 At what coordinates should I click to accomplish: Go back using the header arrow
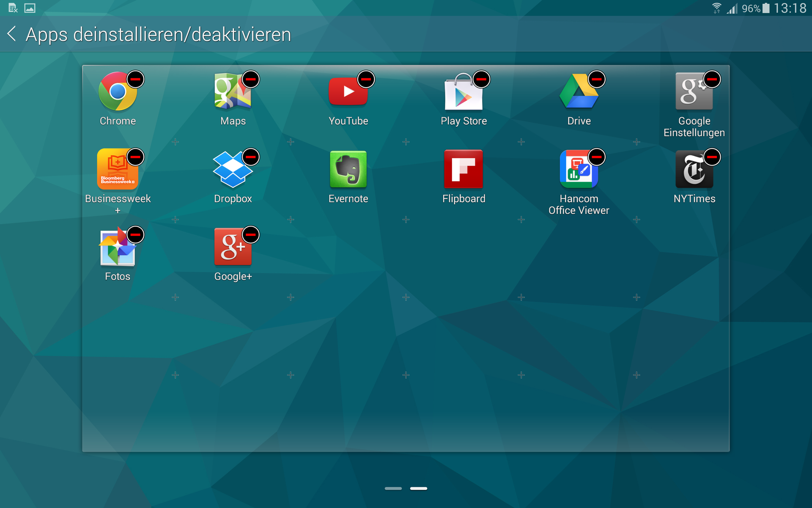point(12,34)
